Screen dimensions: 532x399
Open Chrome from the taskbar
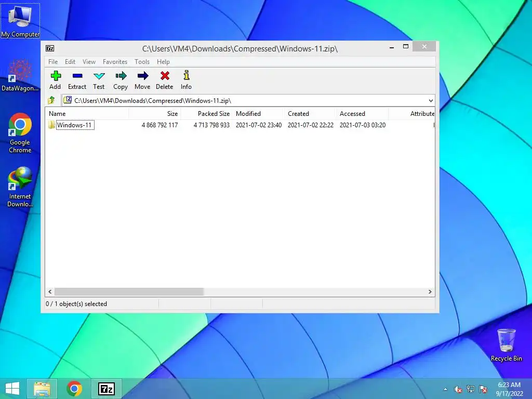coord(74,389)
